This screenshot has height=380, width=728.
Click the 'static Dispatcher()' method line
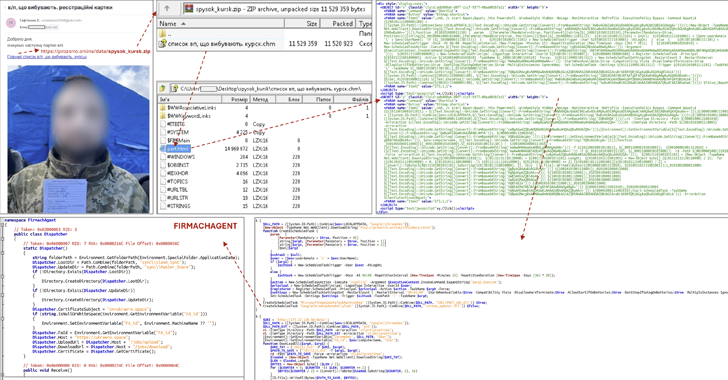pos(46,248)
